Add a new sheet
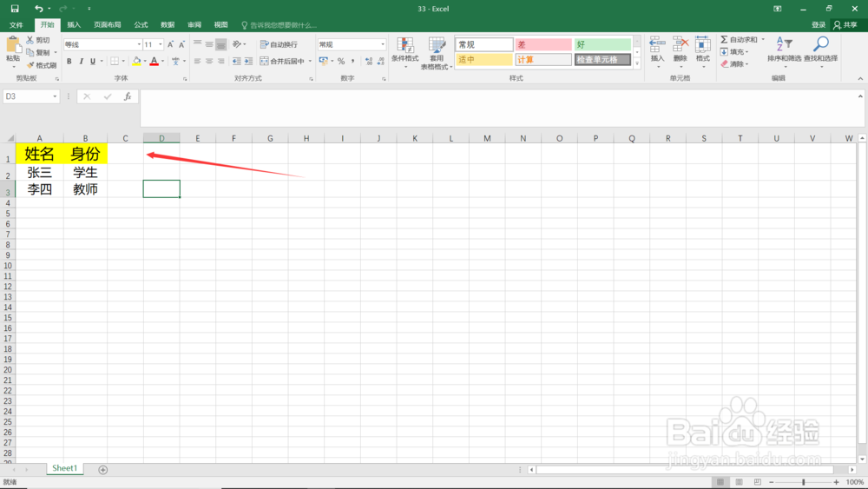868x489 pixels. pyautogui.click(x=103, y=470)
